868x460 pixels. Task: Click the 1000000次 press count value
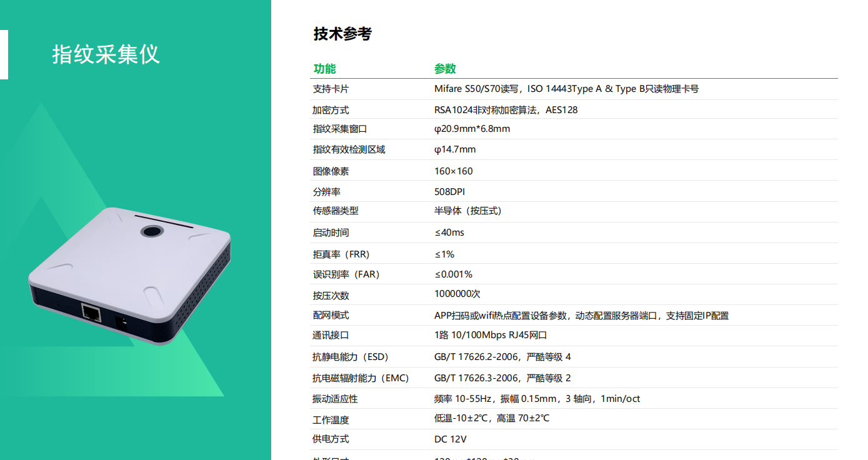(x=457, y=294)
